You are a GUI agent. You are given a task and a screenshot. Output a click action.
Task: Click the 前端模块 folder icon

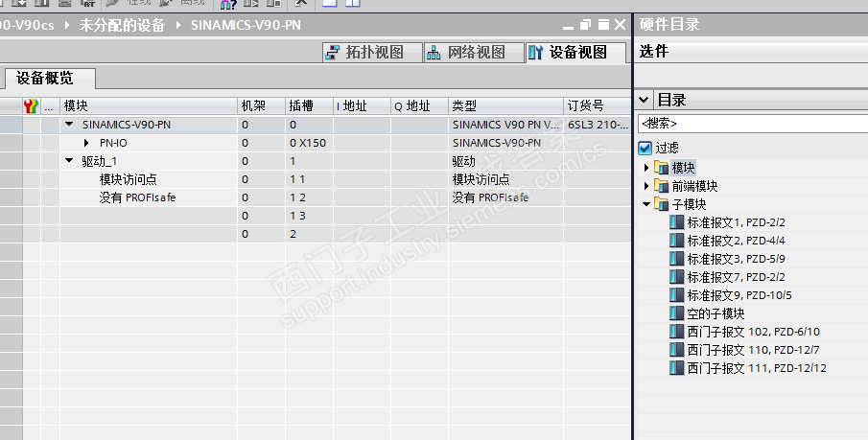(x=662, y=186)
